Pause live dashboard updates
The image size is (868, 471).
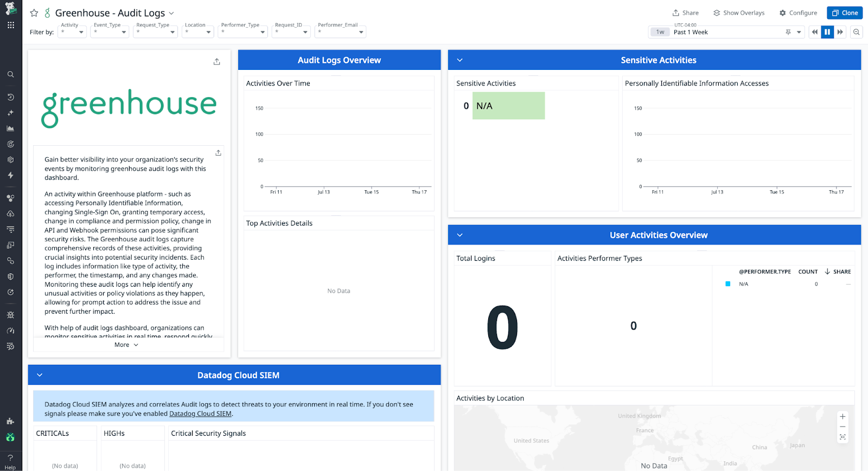coord(827,32)
